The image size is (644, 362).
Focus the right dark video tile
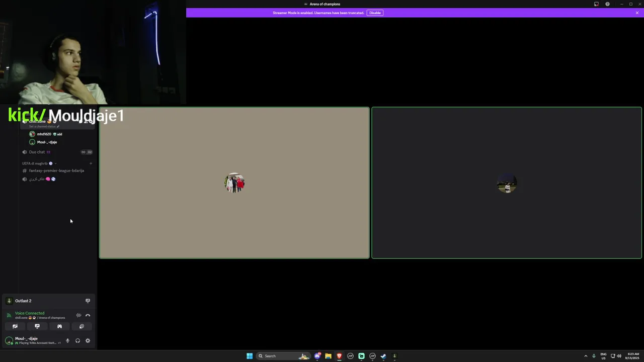[506, 183]
